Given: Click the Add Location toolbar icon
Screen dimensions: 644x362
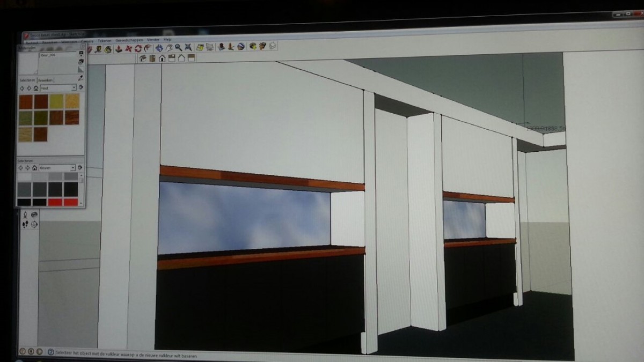Looking at the screenshot, I should coord(200,47).
